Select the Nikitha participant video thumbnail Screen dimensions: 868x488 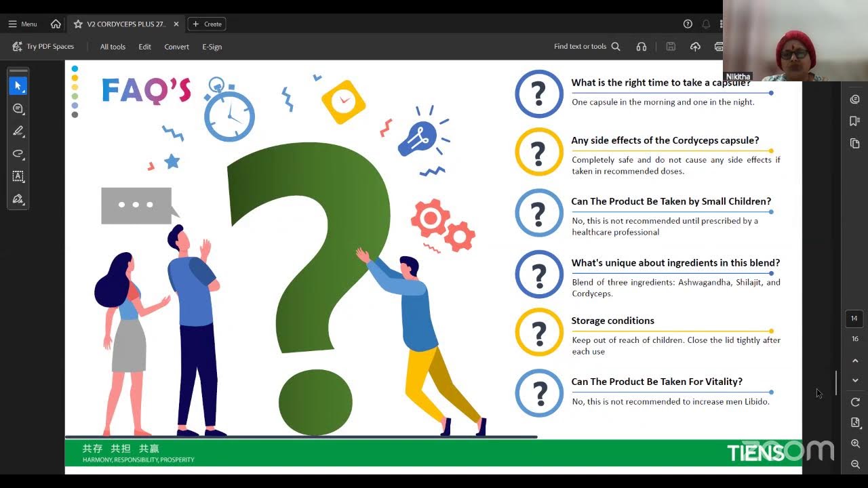795,41
